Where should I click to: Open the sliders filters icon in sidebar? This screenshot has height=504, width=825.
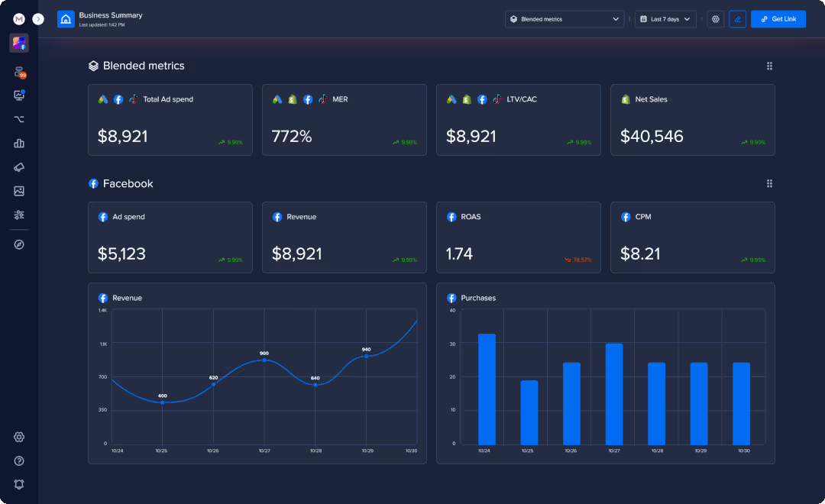click(19, 215)
